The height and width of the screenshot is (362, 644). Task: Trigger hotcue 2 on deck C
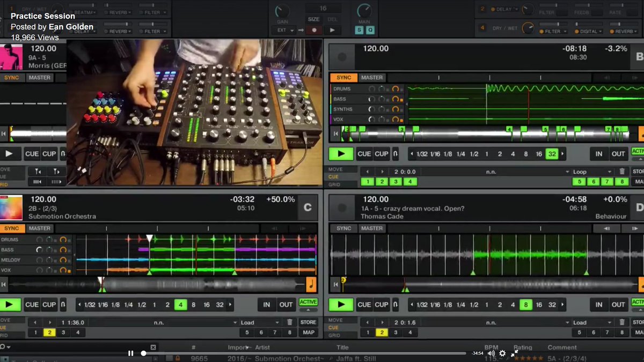point(49,333)
